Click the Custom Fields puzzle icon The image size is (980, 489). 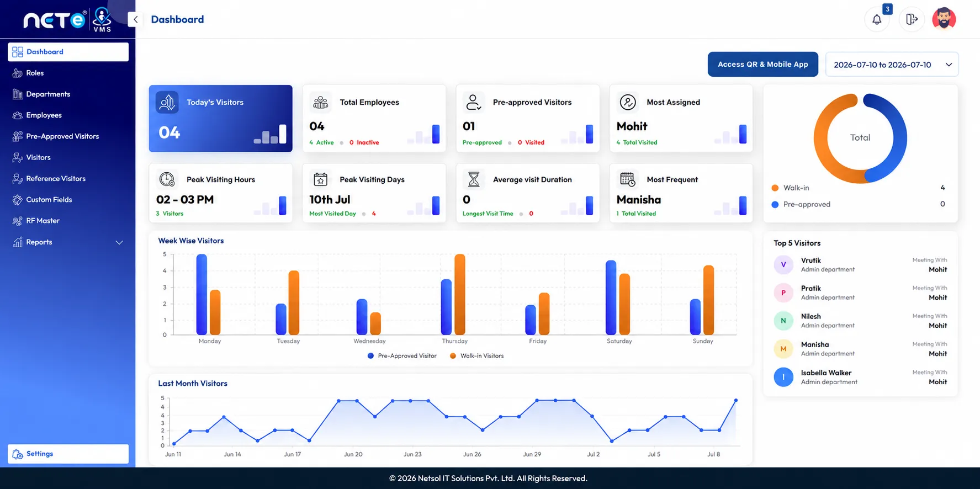coord(18,200)
